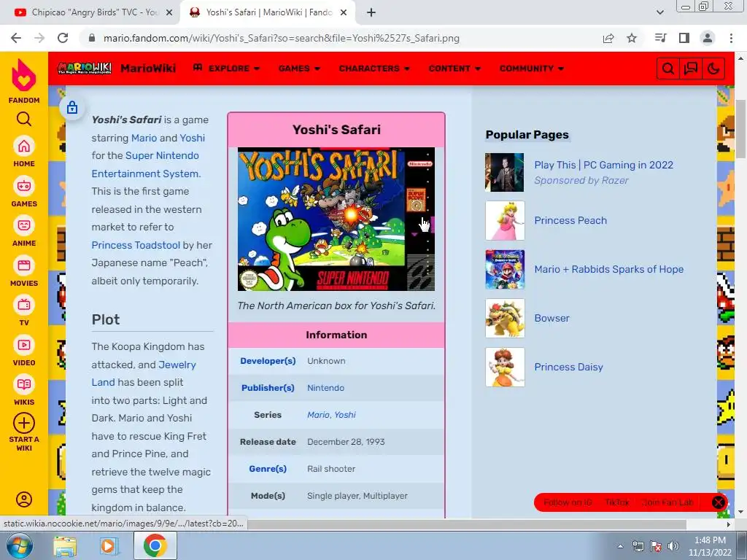Open Fandom Video section icon

tap(24, 345)
